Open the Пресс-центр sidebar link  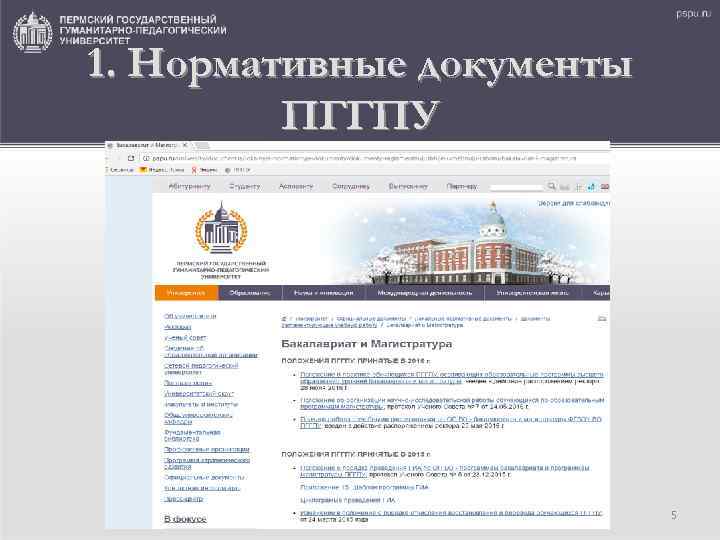183,499
